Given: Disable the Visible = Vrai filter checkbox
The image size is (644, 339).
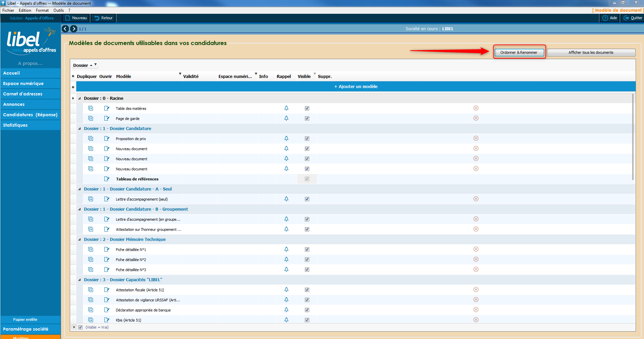Looking at the screenshot, I should click(80, 327).
